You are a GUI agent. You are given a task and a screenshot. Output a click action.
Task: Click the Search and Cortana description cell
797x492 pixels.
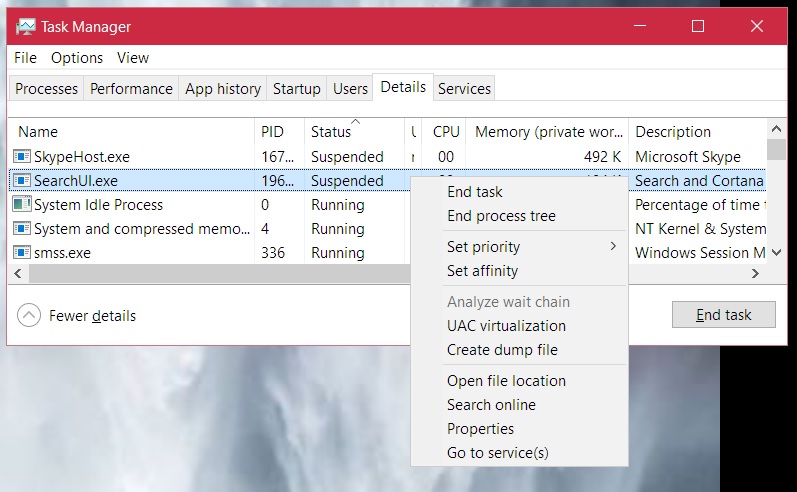699,180
